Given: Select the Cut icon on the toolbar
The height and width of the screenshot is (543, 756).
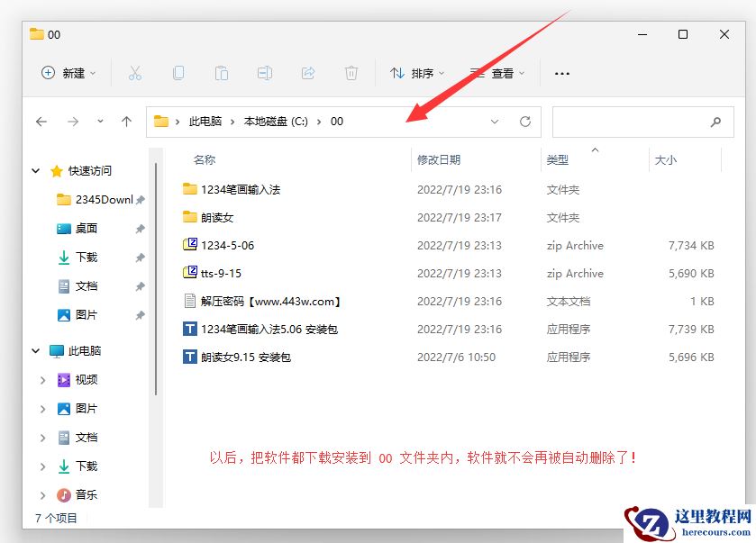Looking at the screenshot, I should tap(135, 73).
